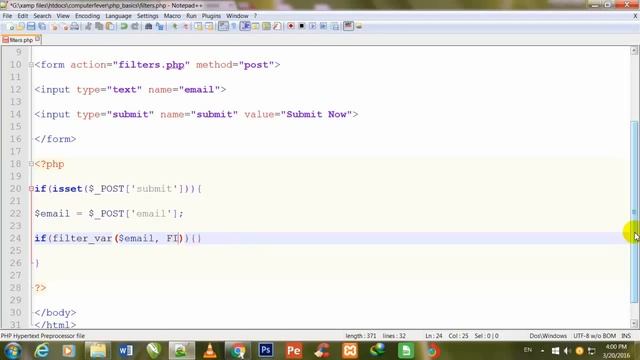Screen dimensions: 640x360
Task: Open the Plugins menu
Action: pyautogui.click(x=211, y=16)
